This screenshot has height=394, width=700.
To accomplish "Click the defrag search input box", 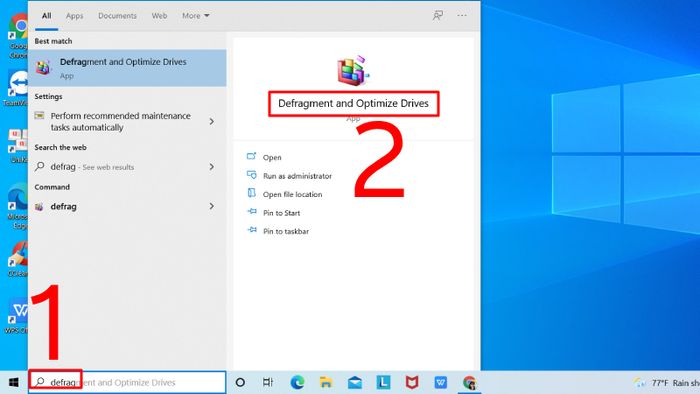I will [127, 382].
